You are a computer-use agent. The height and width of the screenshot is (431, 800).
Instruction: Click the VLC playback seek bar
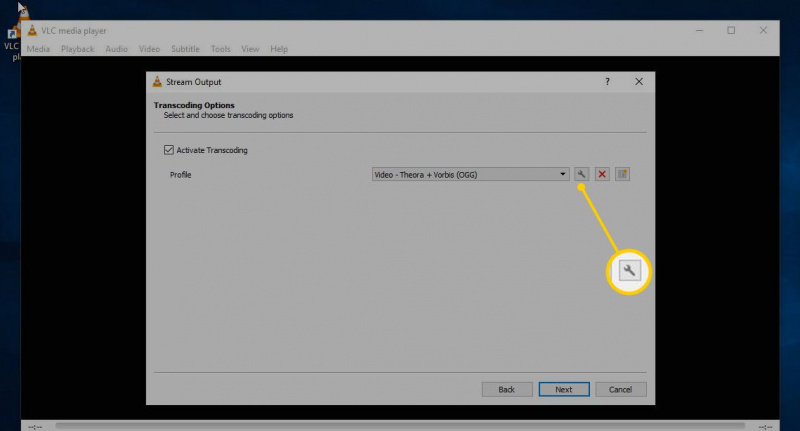coord(400,425)
